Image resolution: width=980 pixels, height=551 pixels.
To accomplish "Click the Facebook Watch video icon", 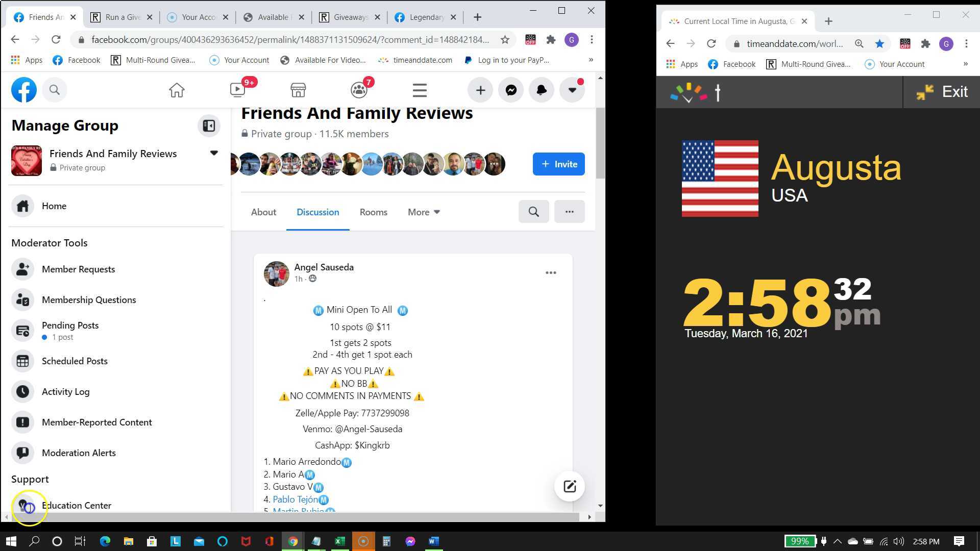I will 238,90.
